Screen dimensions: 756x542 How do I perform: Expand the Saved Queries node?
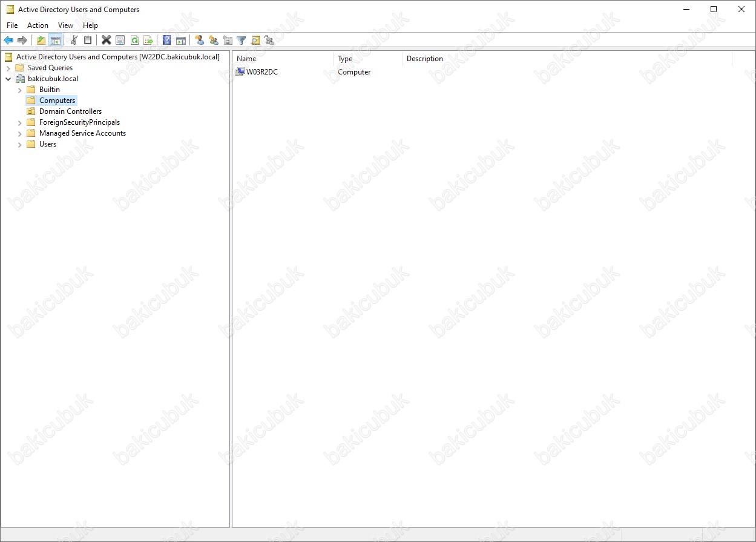coord(8,68)
